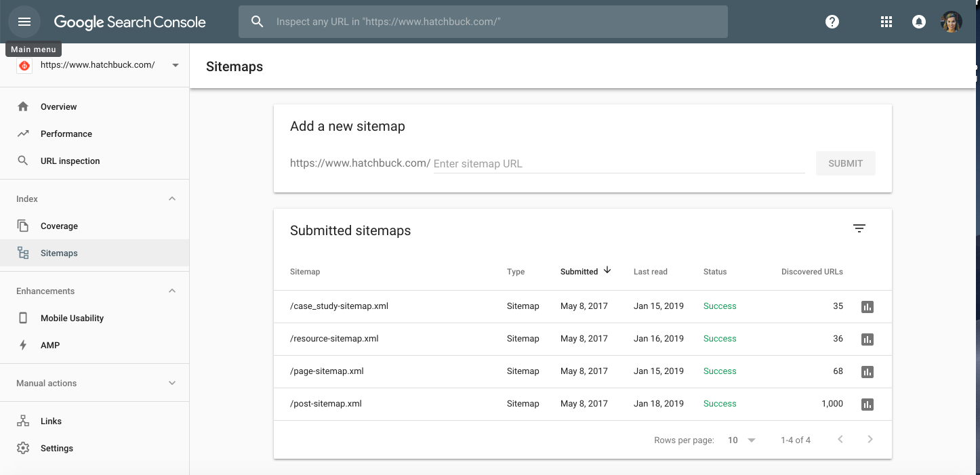Click the Success status for case_study-sitemap.xml
Screen dimensions: 980x475
[720, 306]
